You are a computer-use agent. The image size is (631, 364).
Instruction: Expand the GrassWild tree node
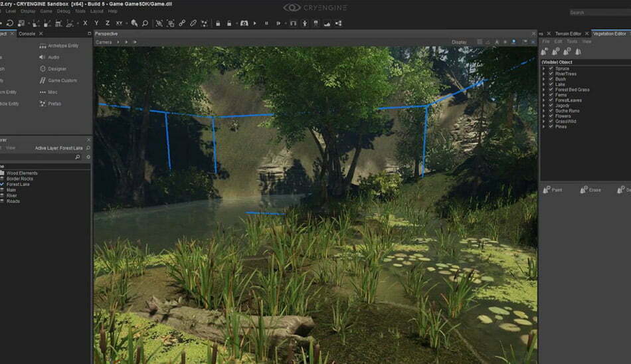pos(544,121)
